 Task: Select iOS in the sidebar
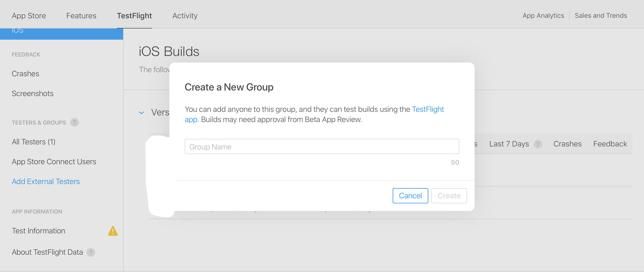point(62,34)
